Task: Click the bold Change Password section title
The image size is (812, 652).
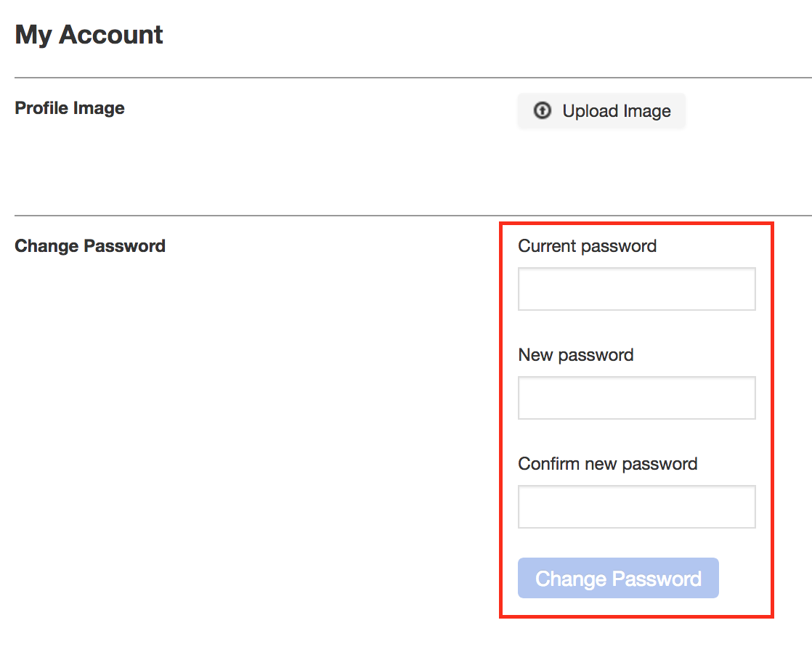Action: pyautogui.click(x=90, y=246)
